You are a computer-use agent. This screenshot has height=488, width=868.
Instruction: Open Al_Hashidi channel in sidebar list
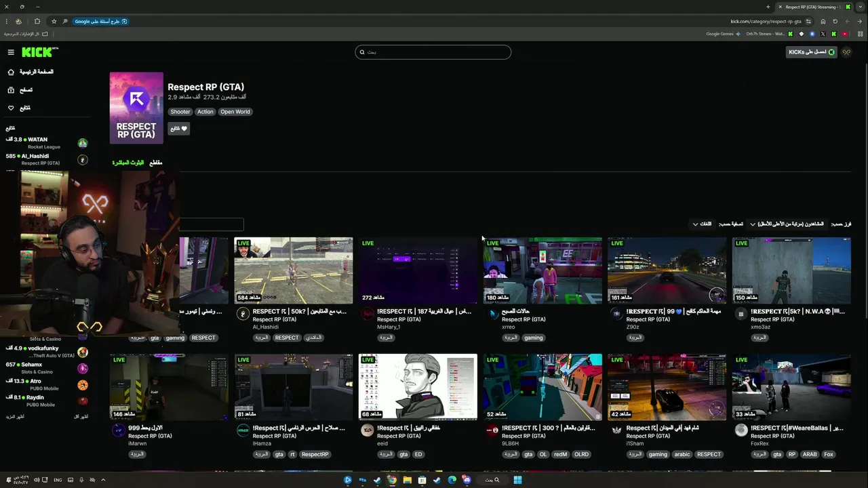[46, 159]
